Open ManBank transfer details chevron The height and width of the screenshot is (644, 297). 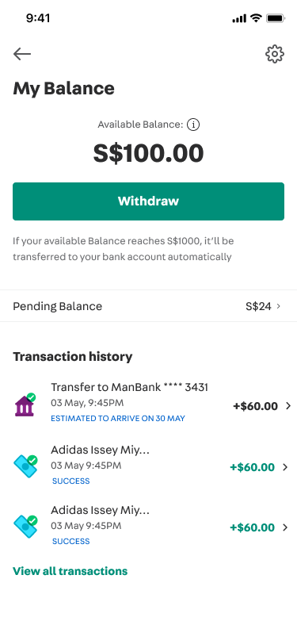coord(288,406)
